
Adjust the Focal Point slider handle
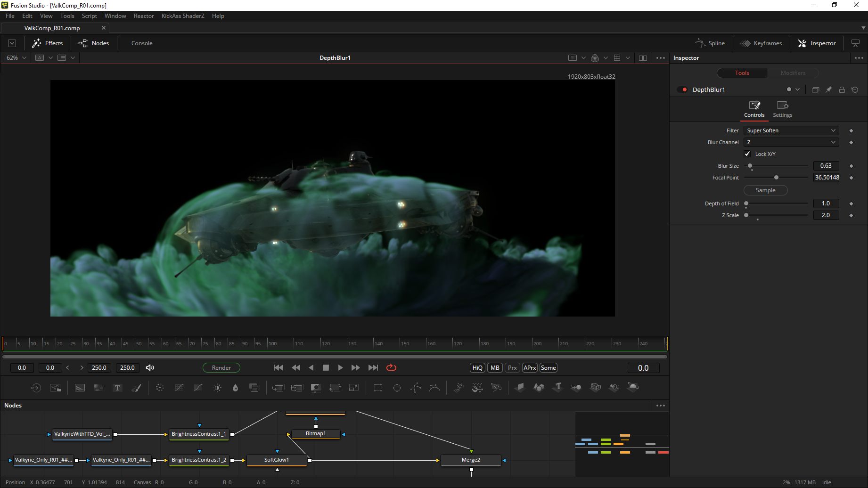pos(776,178)
